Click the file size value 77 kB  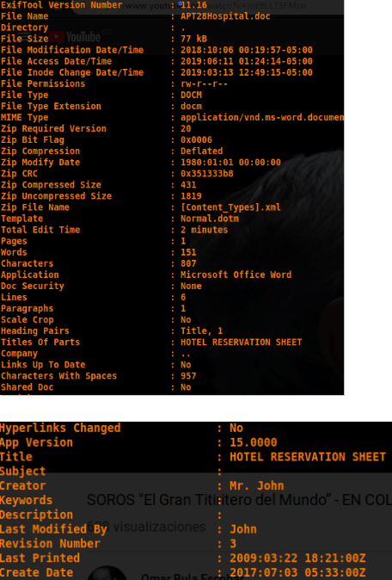193,39
